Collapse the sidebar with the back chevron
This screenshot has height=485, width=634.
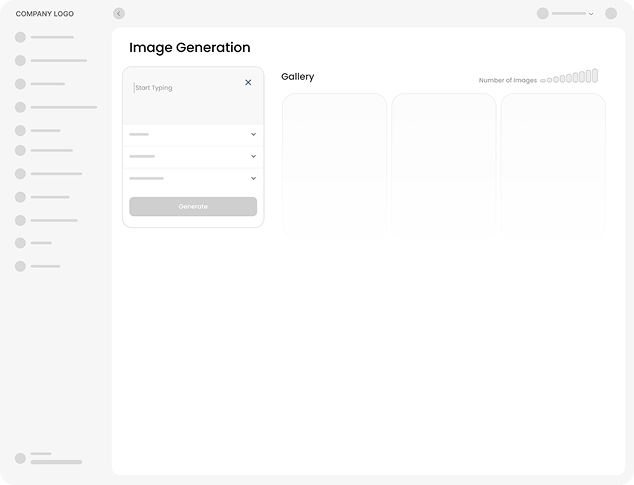119,14
